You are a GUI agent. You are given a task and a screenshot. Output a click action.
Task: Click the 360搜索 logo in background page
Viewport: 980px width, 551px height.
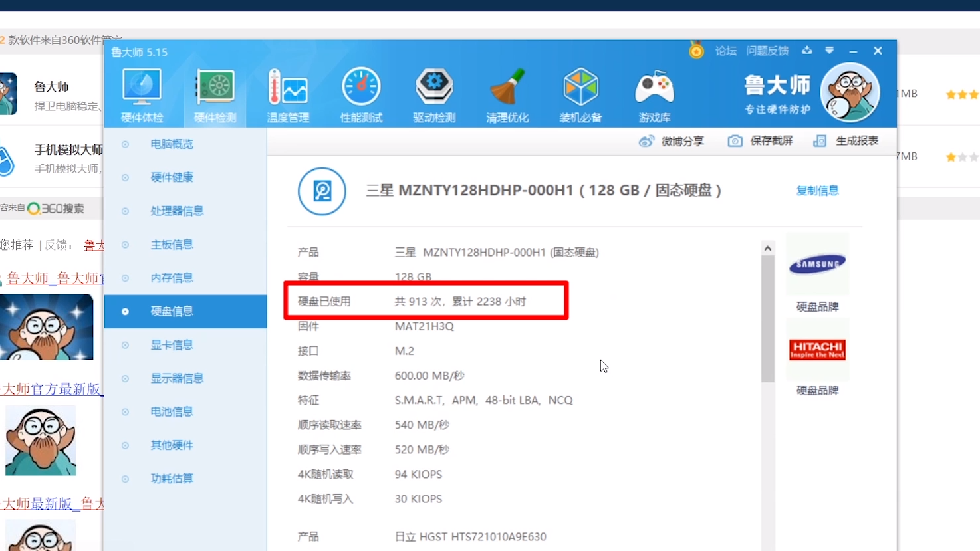pyautogui.click(x=56, y=209)
